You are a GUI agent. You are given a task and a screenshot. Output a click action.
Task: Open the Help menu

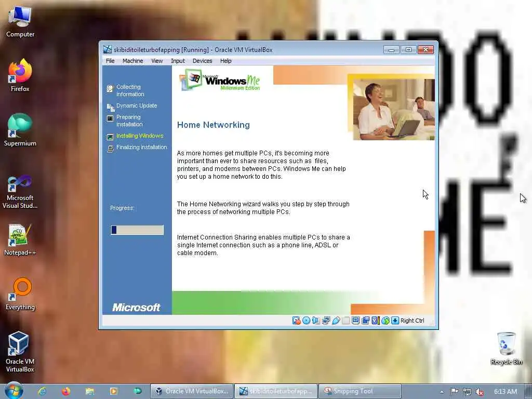coord(225,61)
